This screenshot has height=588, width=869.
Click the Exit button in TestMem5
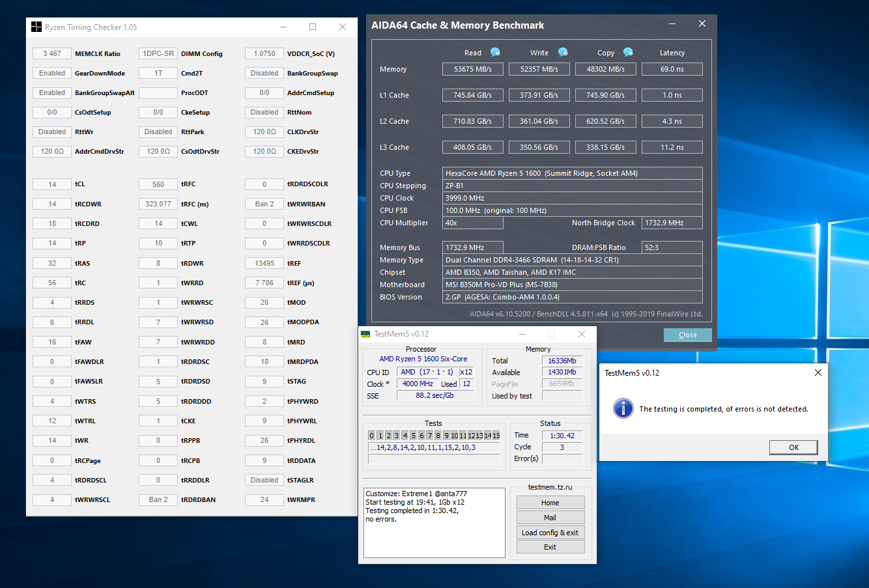coord(550,547)
